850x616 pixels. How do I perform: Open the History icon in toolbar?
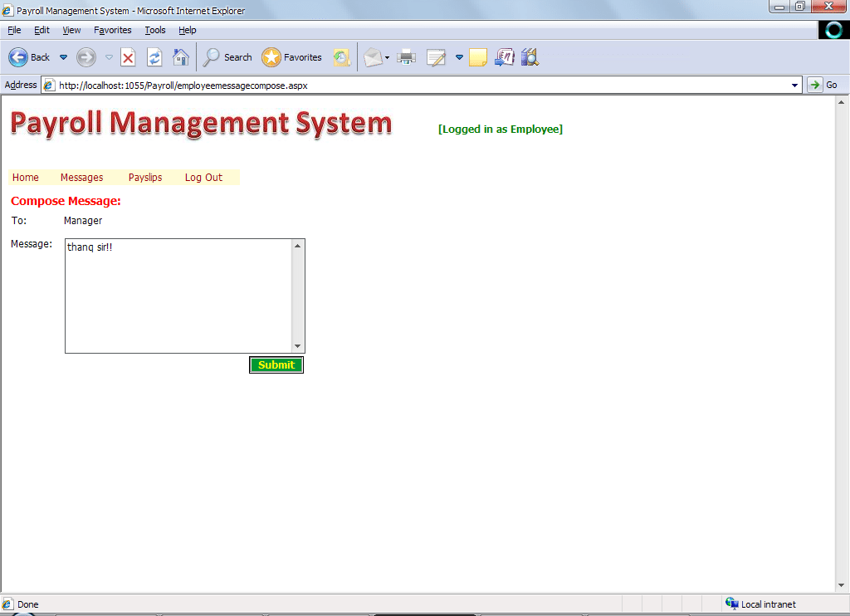tap(341, 57)
